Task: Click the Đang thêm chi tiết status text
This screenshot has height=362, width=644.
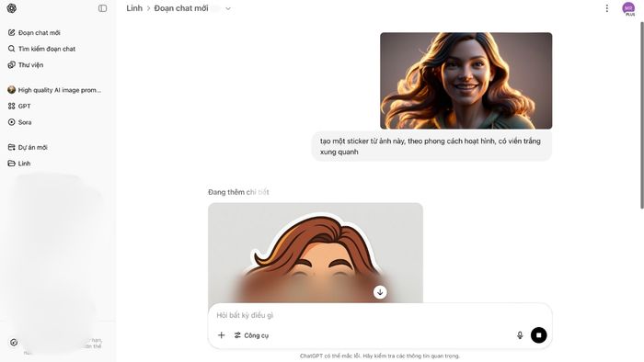Action: (238, 192)
